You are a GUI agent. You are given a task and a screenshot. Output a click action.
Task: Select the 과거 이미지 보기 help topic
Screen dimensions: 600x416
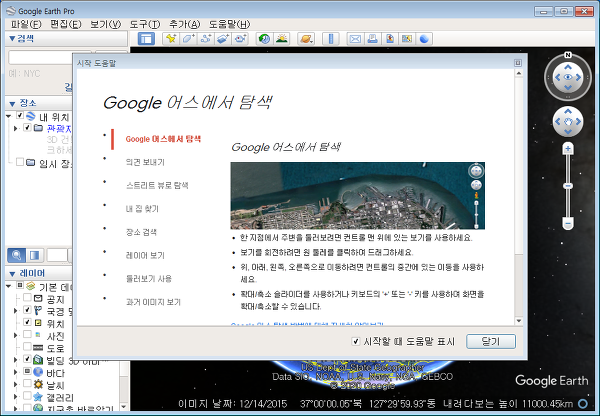(153, 302)
